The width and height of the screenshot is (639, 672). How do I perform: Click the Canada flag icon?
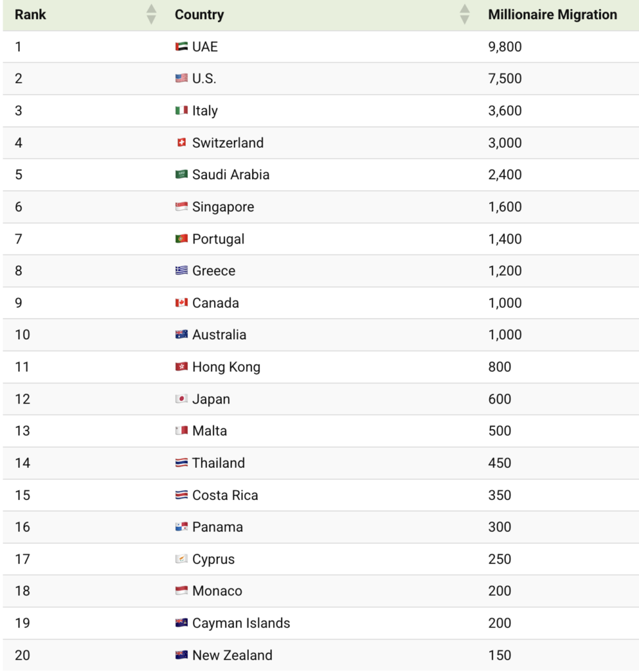click(x=181, y=303)
